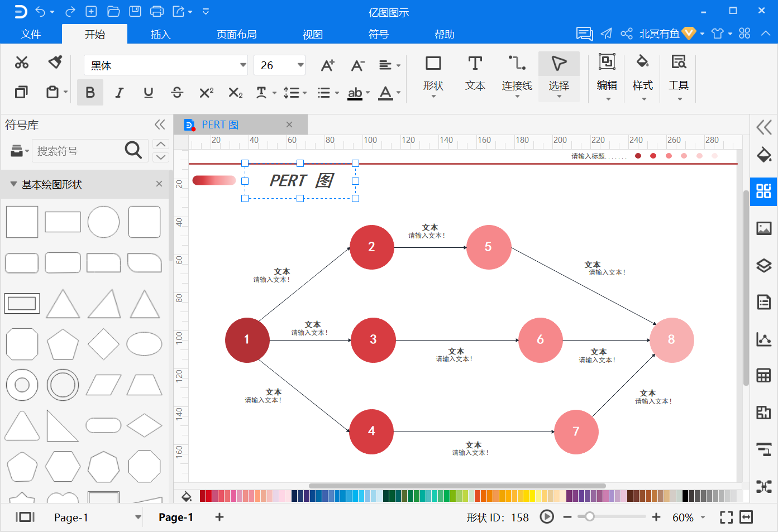Open the Style (样式) tool group
The image size is (778, 532).
(x=643, y=76)
